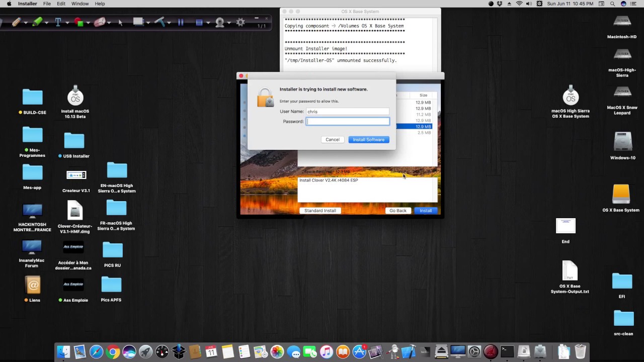
Task: Open highlighter options dropdown arrow
Action: point(47,23)
